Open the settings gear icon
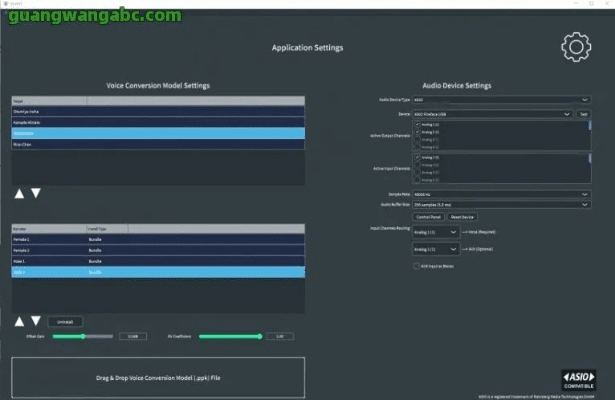The height and width of the screenshot is (400, 615). (576, 47)
